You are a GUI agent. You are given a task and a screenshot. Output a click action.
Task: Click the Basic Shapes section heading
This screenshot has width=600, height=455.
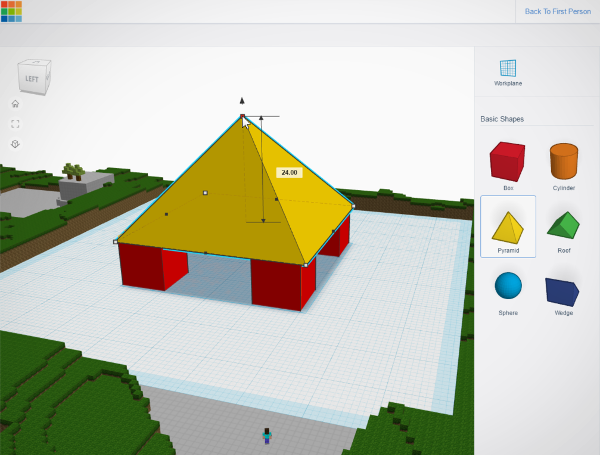502,119
